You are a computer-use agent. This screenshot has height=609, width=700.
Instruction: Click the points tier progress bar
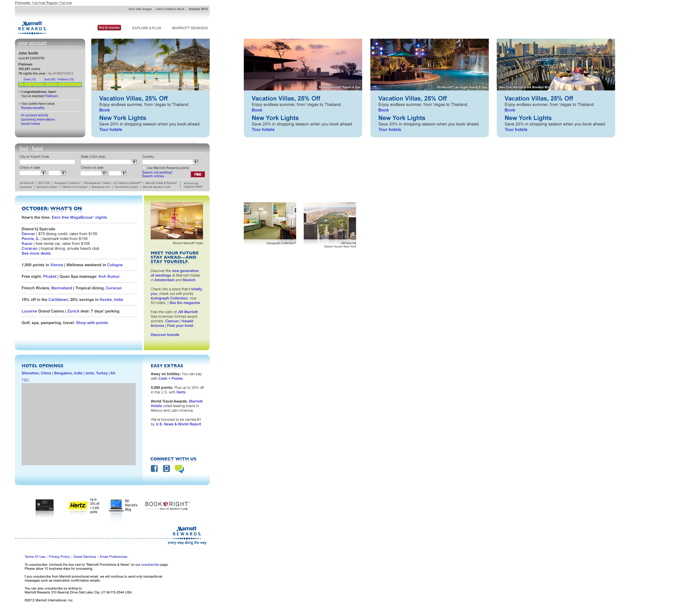coord(50,84)
